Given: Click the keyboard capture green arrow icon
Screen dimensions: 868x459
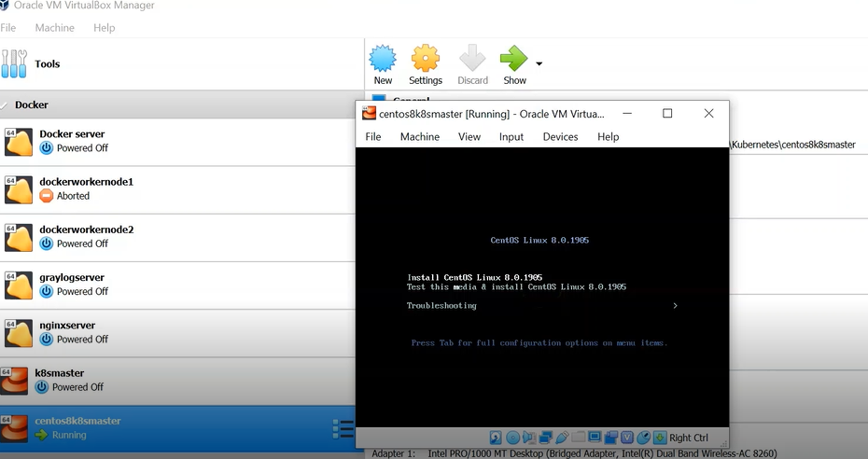Looking at the screenshot, I should (660, 438).
